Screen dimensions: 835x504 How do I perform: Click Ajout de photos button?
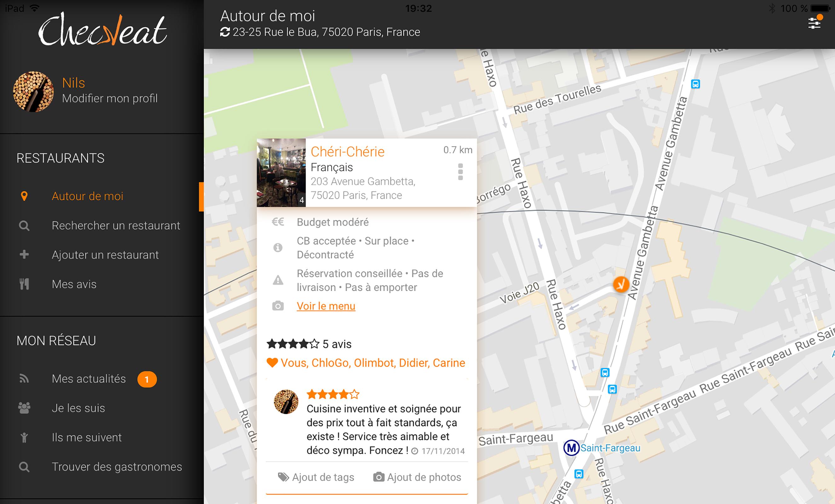pos(417,477)
